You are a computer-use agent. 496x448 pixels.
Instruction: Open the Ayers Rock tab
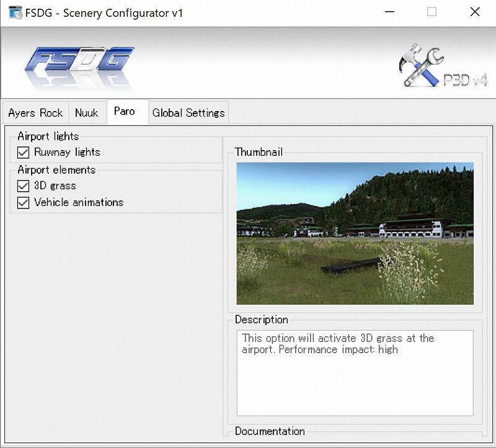[x=35, y=113]
